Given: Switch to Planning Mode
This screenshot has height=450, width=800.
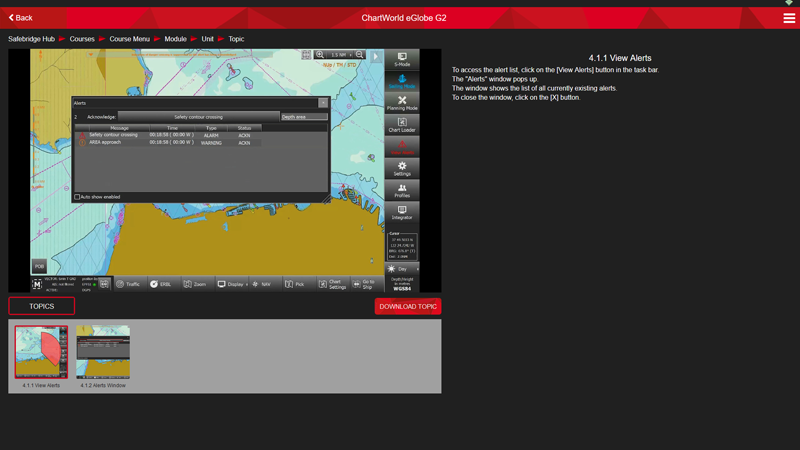Looking at the screenshot, I should point(402,103).
